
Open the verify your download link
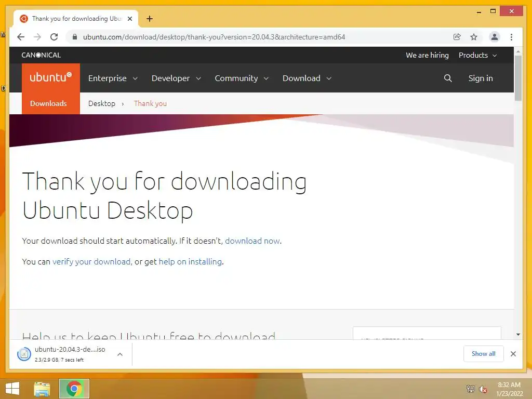(91, 262)
